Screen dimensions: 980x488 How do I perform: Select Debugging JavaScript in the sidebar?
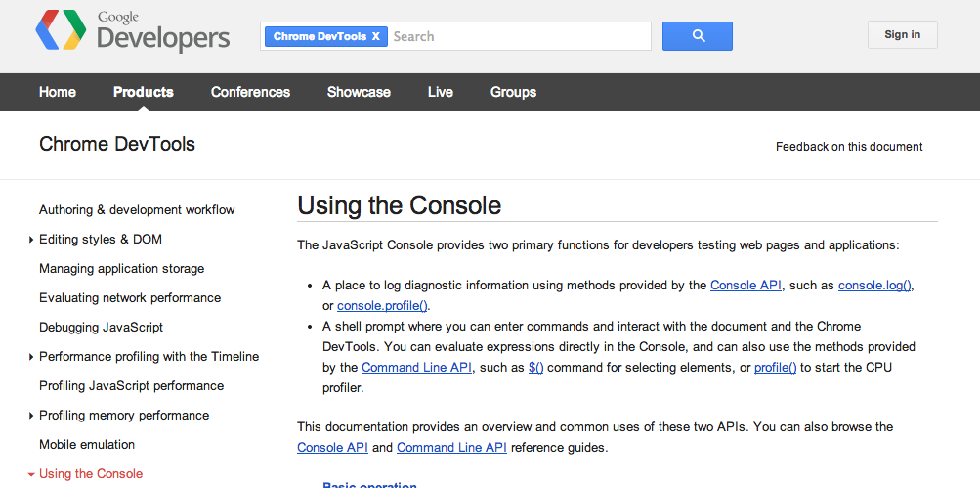click(x=101, y=328)
